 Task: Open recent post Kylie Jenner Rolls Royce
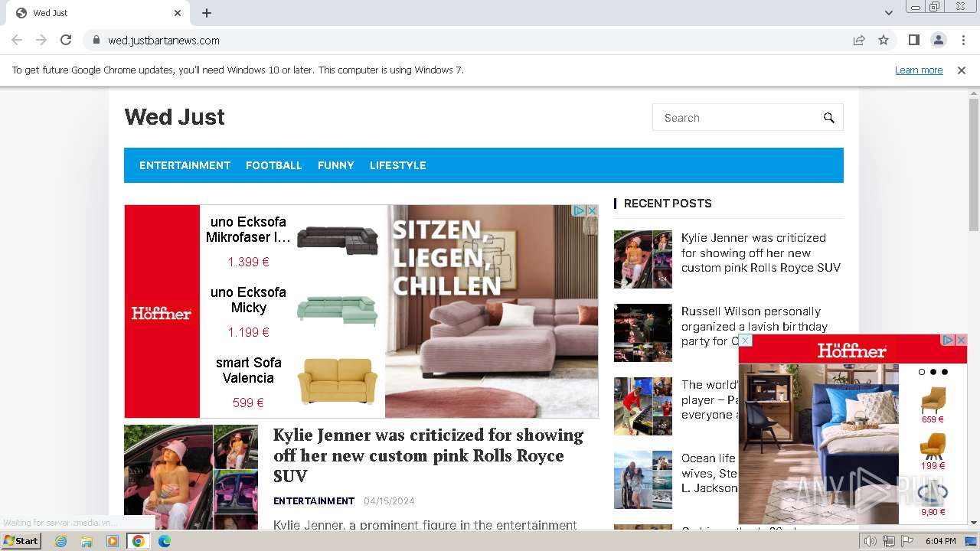(761, 253)
